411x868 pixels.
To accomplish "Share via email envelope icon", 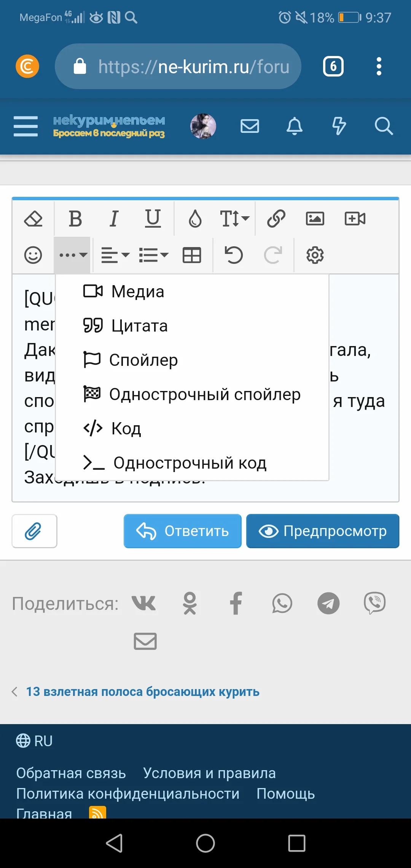I will pos(145,641).
